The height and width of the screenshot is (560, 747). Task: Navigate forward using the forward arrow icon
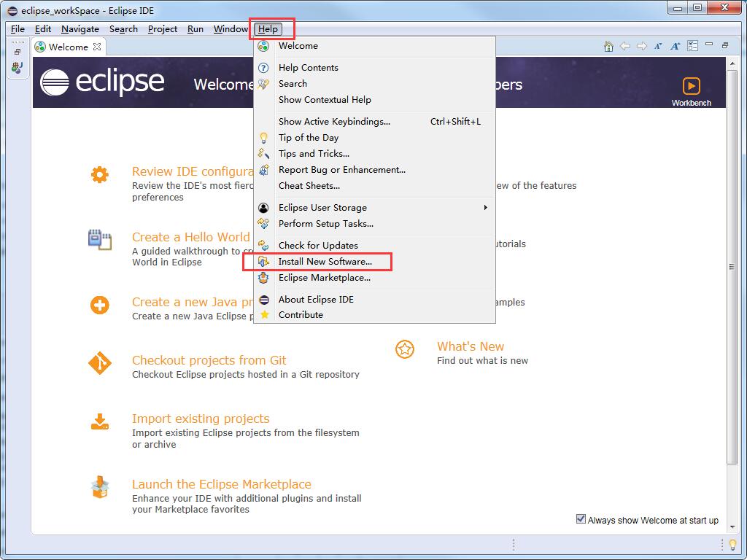[x=640, y=45]
